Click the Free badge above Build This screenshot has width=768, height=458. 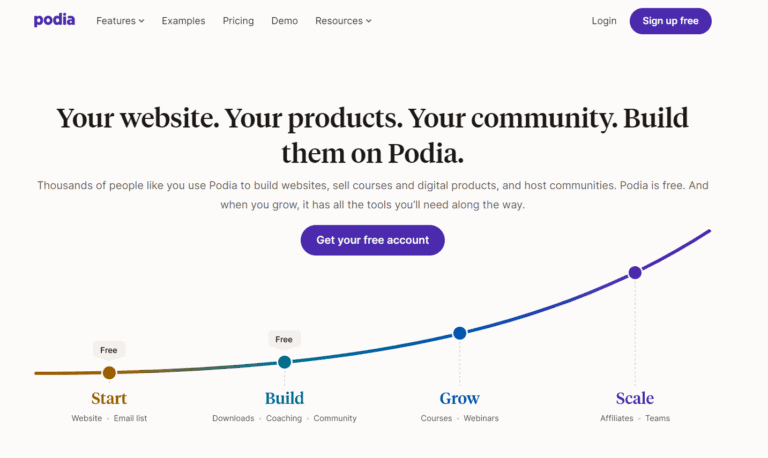coord(284,339)
